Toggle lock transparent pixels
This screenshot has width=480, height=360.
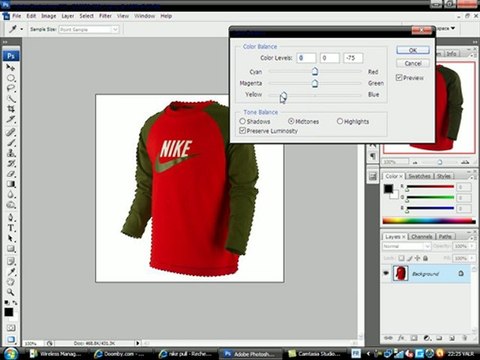pos(402,258)
